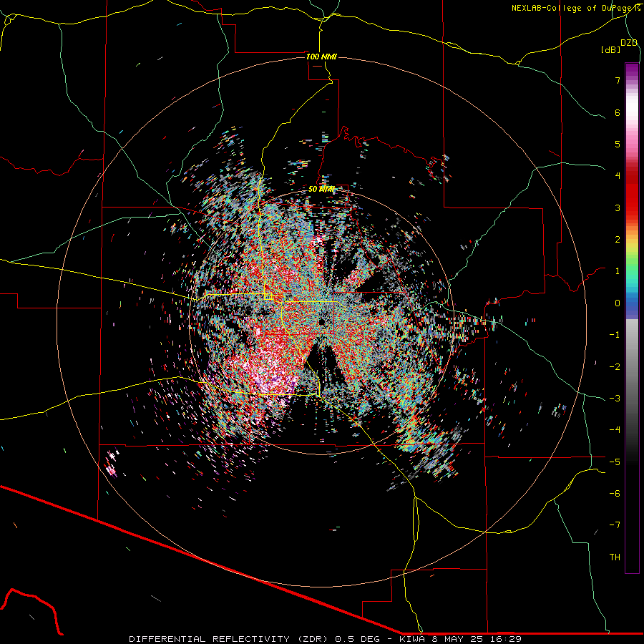The width and height of the screenshot is (644, 644).
Task: Click the -7 value on the color scale
Action: click(x=615, y=525)
